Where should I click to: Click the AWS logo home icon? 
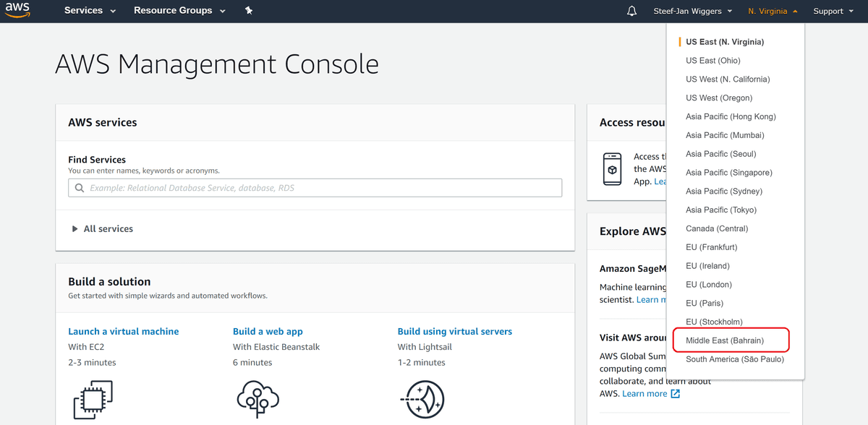click(x=17, y=11)
